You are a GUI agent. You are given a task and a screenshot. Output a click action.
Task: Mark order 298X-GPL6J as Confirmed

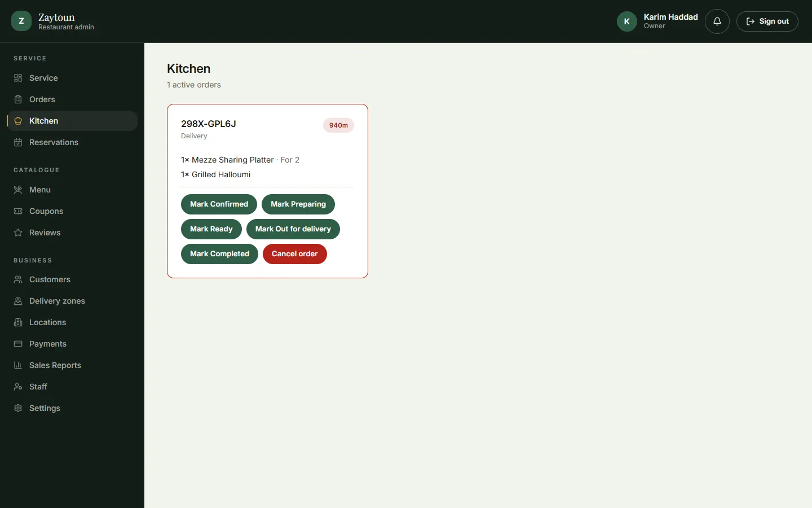[x=219, y=204]
